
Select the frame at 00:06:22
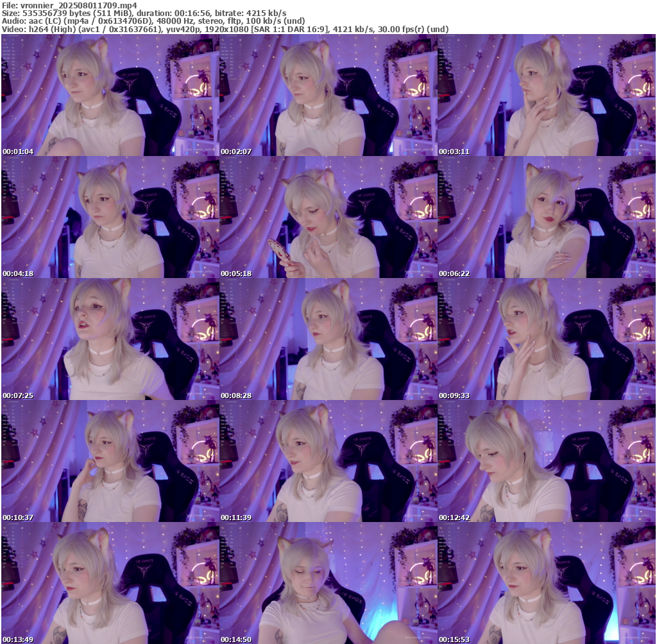click(547, 217)
